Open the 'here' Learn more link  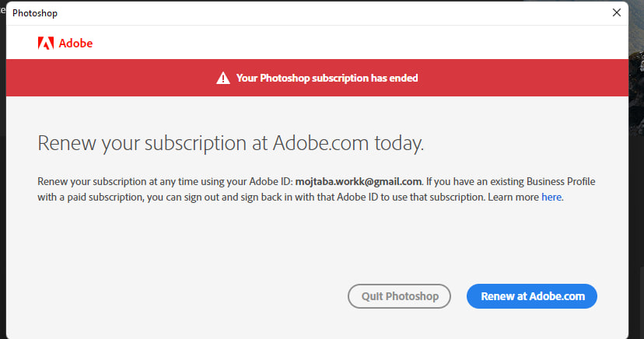pyautogui.click(x=551, y=197)
